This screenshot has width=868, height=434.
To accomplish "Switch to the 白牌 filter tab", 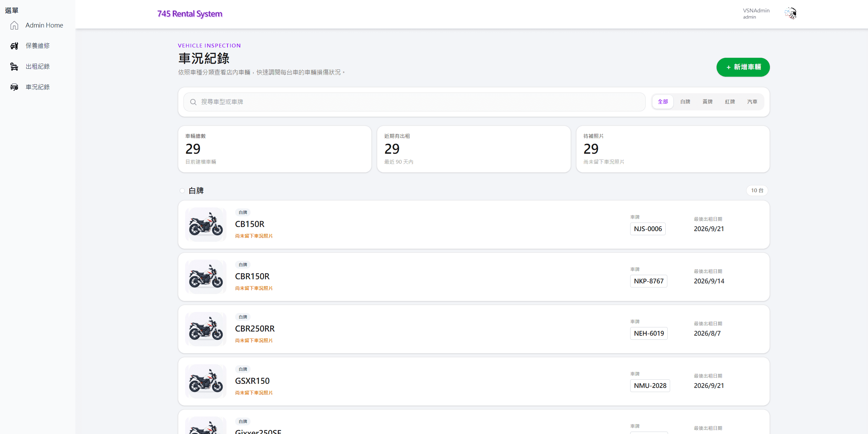I will point(685,102).
